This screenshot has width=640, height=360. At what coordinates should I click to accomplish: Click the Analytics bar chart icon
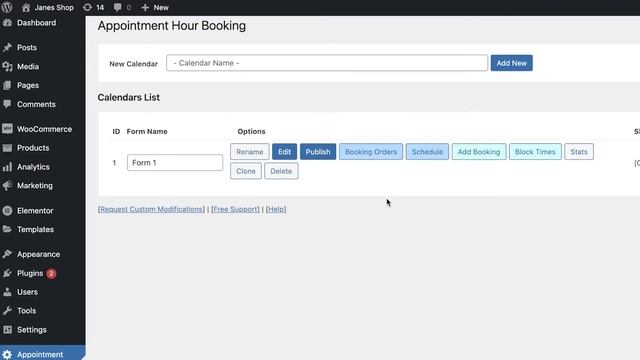tap(7, 167)
